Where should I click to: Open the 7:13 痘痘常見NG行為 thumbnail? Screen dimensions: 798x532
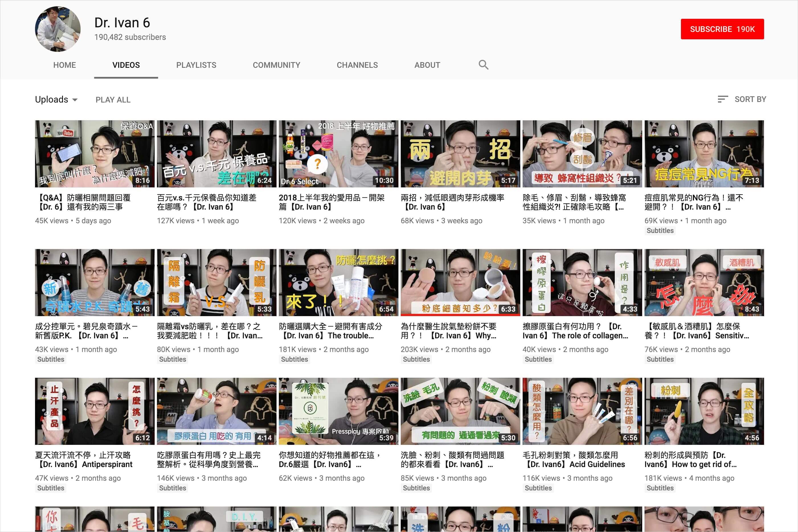point(704,154)
